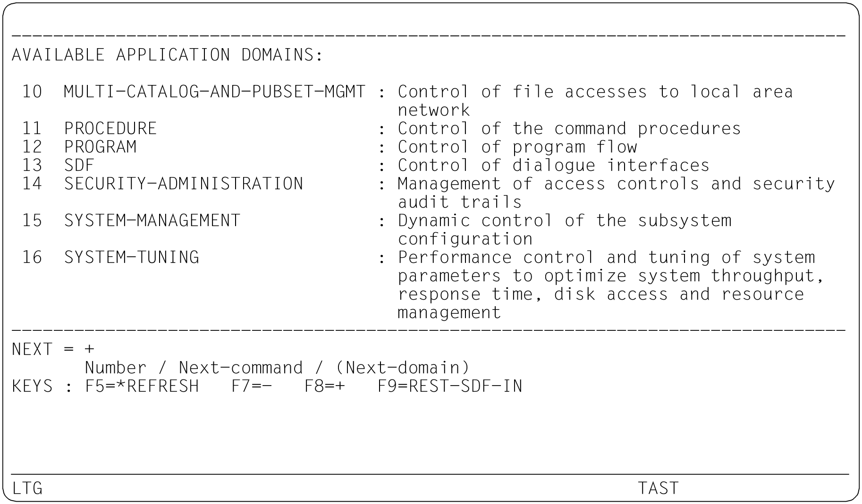Viewport: 862px width, 504px height.
Task: Click the 'Control of program flow' description
Action: tap(517, 147)
